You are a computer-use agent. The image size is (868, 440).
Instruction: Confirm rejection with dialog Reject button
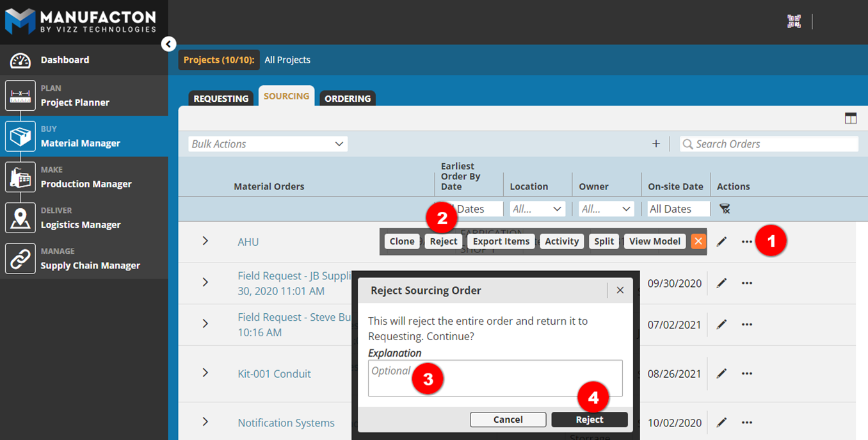pos(589,420)
